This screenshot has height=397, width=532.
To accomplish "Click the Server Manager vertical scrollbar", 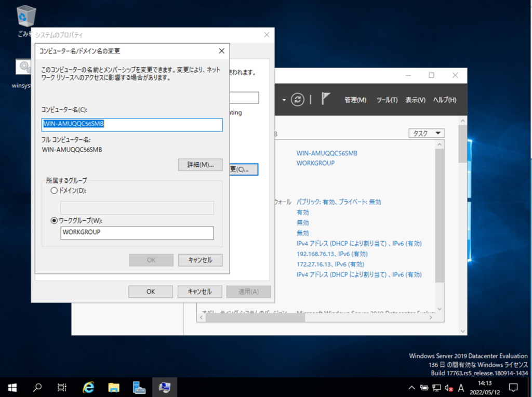I will [x=463, y=208].
